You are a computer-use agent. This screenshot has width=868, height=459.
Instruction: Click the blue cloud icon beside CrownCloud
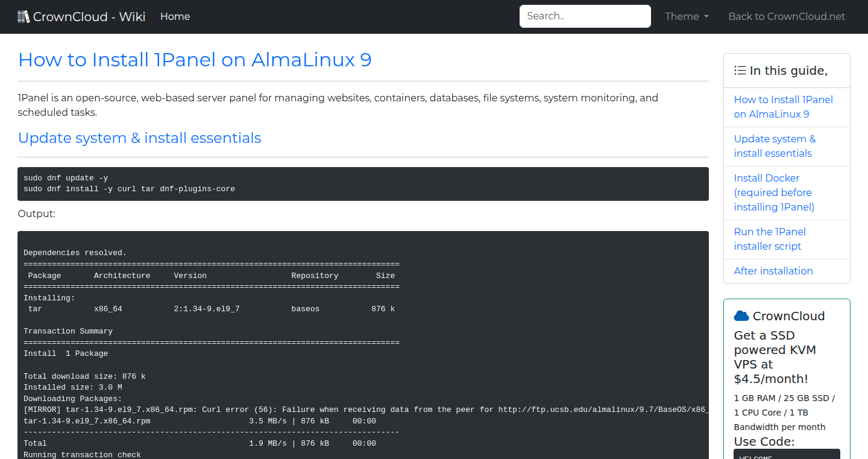(x=741, y=316)
